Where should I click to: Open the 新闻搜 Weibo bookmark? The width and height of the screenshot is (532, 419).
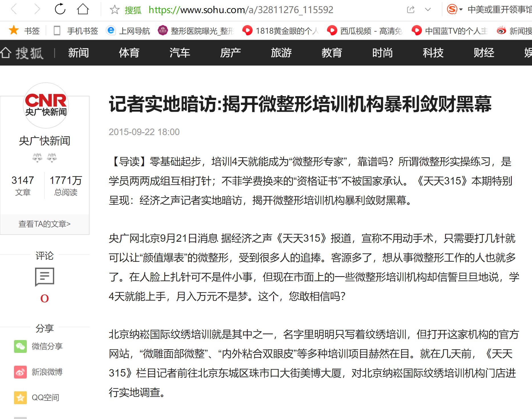tap(514, 30)
